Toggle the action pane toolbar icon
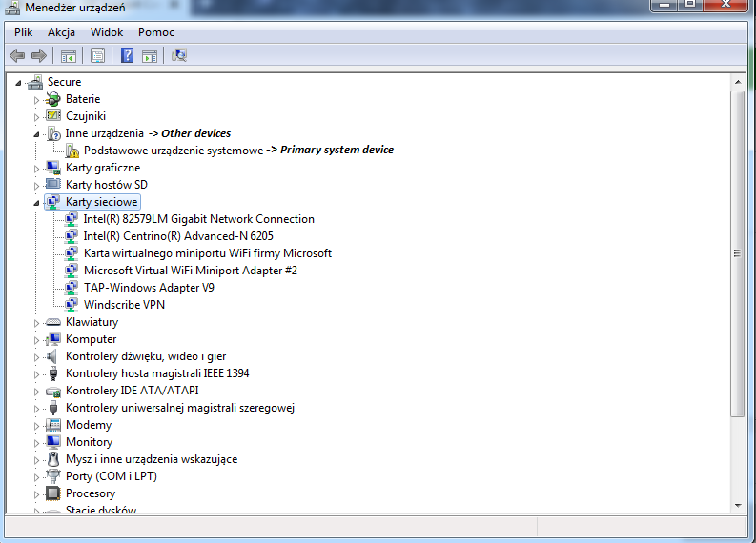 [150, 56]
